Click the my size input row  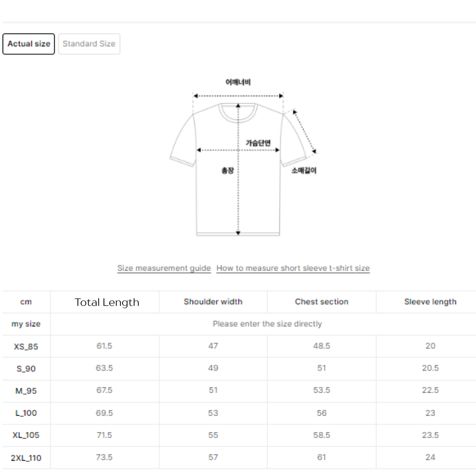267,324
